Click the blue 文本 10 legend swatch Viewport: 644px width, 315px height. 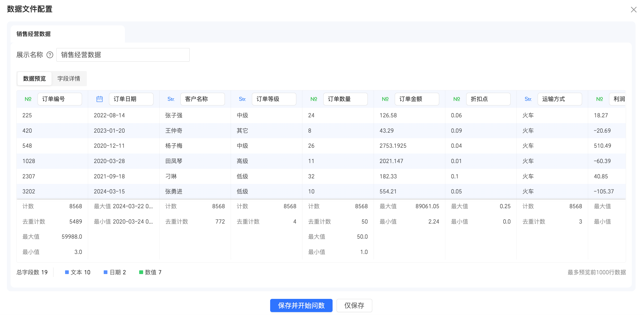point(67,272)
